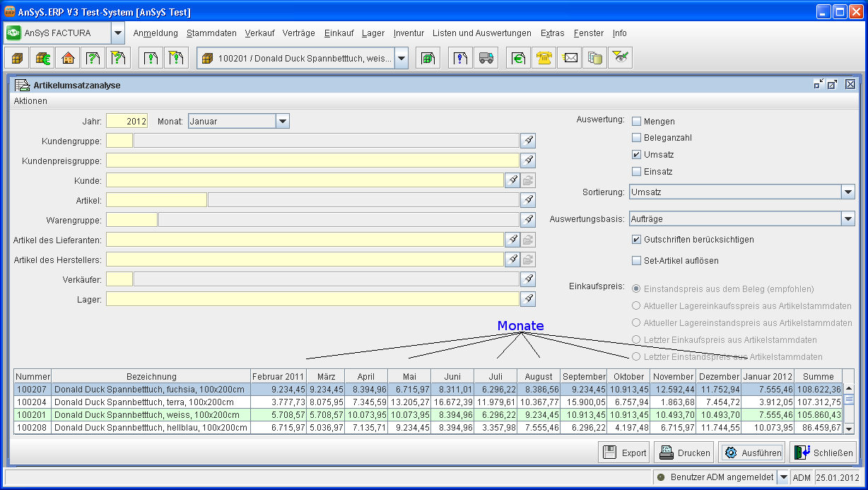Click the Kundengruppe lookup flashlight icon
Image resolution: width=868 pixels, height=490 pixels.
click(527, 141)
